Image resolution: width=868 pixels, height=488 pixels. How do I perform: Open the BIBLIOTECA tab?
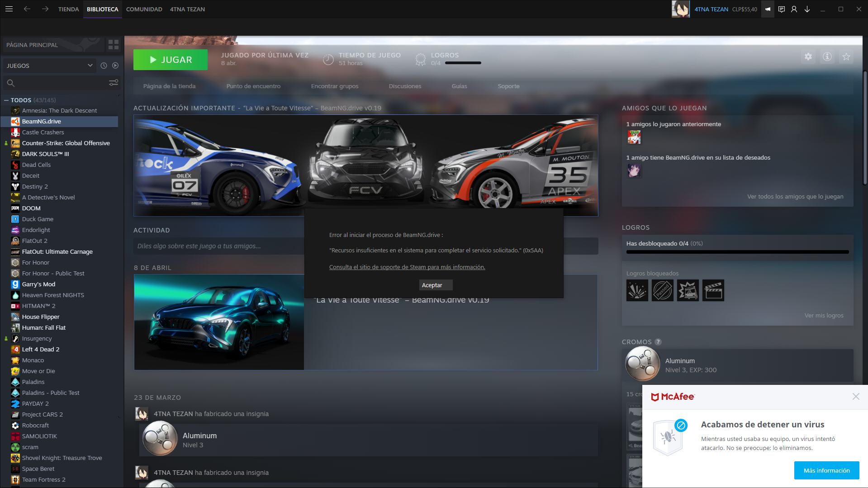click(103, 9)
